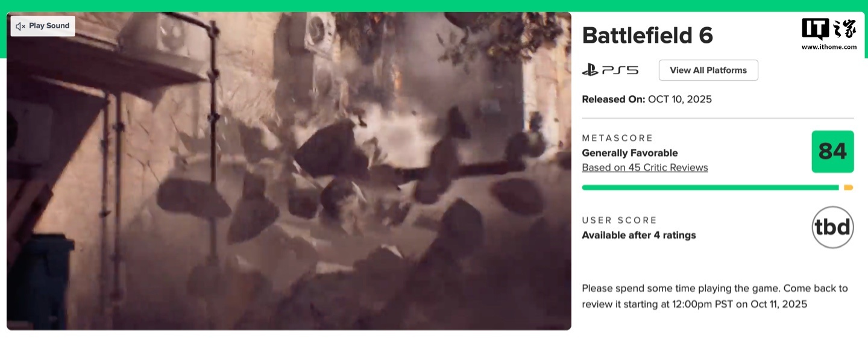Click the tbd user score circle
The height and width of the screenshot is (338, 868).
[x=832, y=228]
